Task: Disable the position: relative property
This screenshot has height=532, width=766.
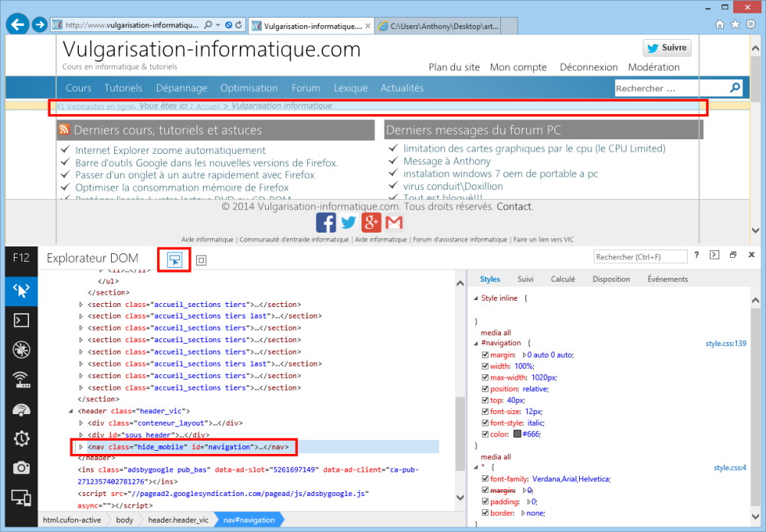Action: [485, 389]
